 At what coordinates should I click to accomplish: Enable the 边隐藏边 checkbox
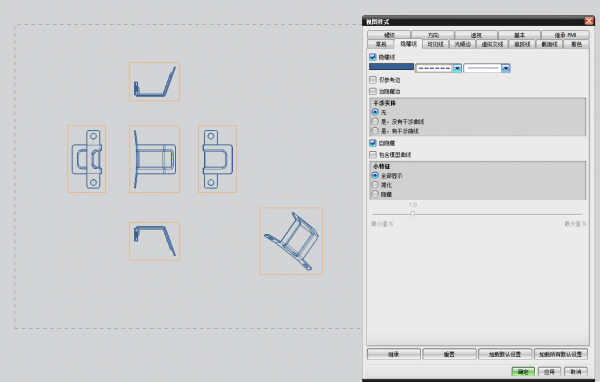[x=373, y=91]
